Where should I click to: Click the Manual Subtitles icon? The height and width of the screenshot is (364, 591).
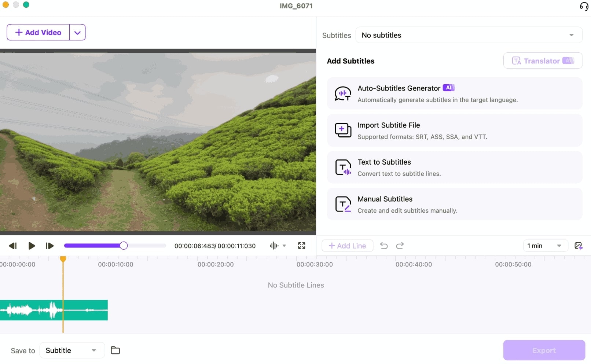343,204
